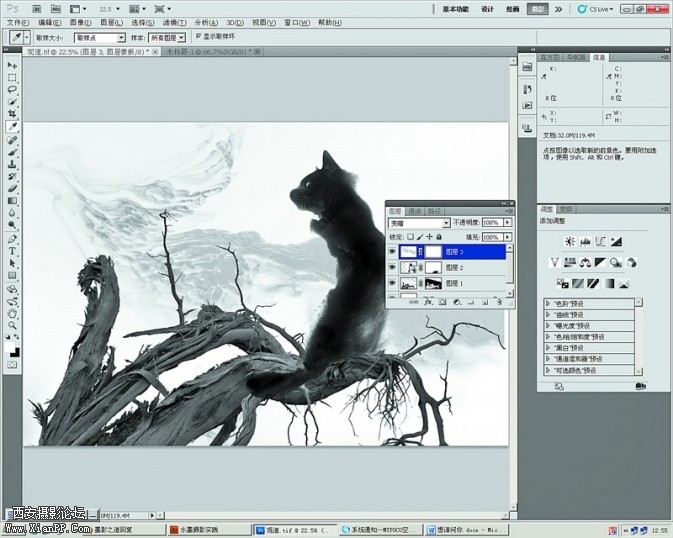Select the Hand tool

coord(12,313)
